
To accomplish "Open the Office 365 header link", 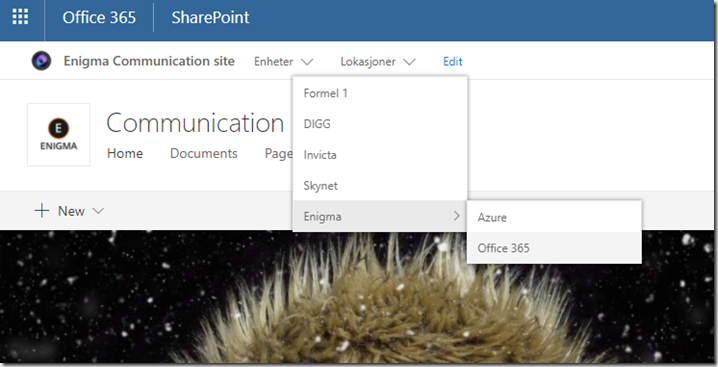I will click(x=99, y=17).
